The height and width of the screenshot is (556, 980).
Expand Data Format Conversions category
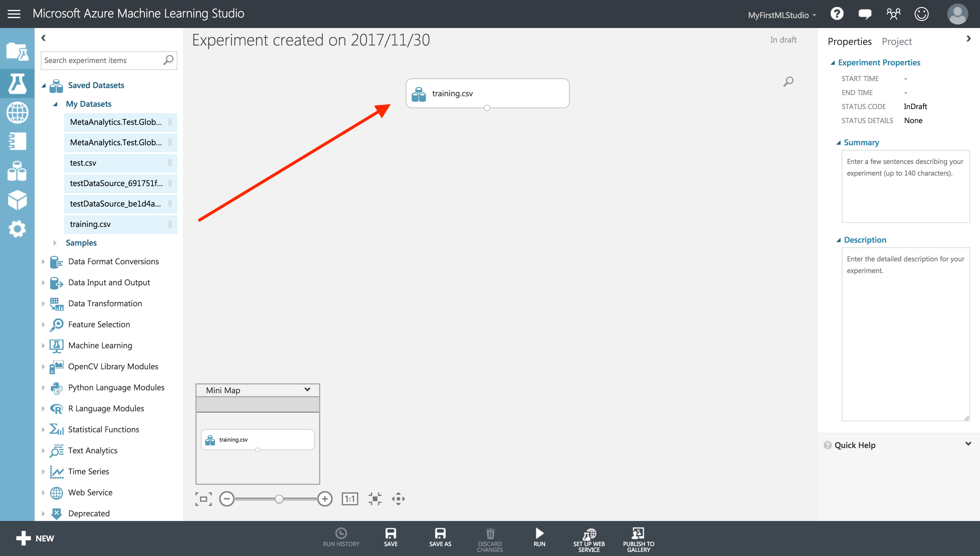point(43,262)
